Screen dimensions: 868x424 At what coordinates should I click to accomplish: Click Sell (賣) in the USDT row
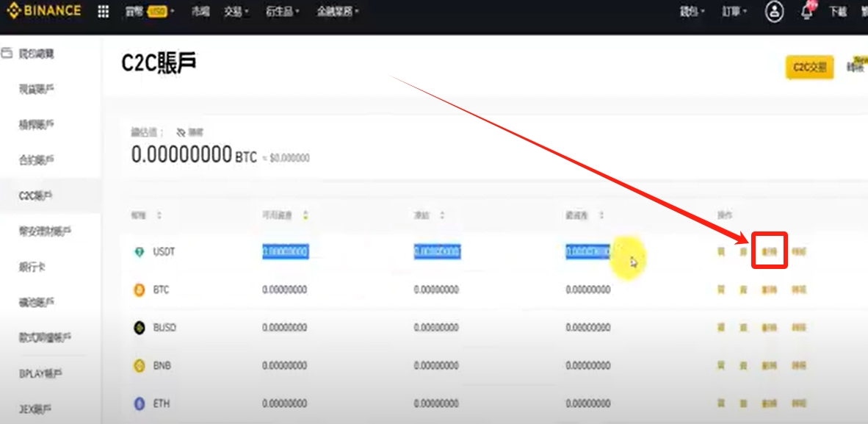(743, 251)
